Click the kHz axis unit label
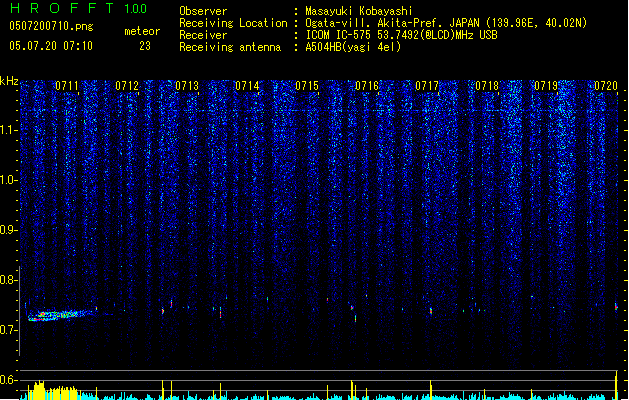Image resolution: width=629 pixels, height=400 pixels. coord(9,81)
